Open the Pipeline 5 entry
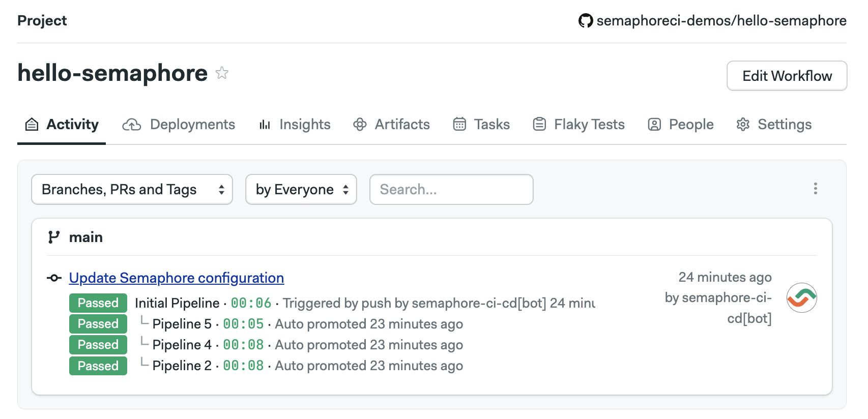Viewport: 868px width, 419px height. pyautogui.click(x=182, y=324)
